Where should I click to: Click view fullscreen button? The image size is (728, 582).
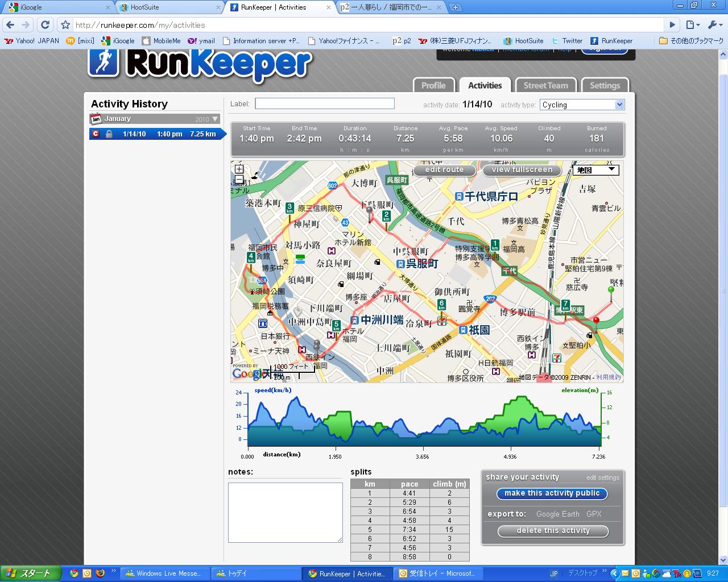point(522,170)
